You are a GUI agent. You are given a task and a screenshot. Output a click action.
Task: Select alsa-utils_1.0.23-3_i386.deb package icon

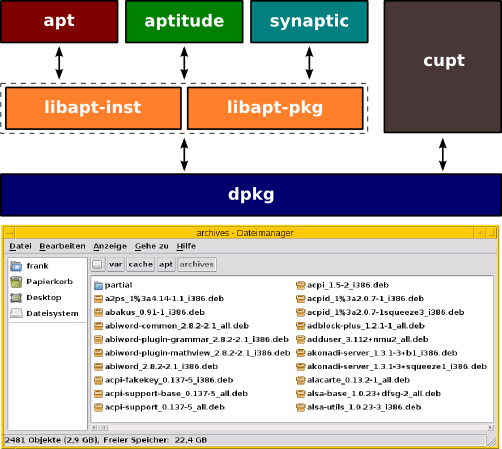tap(301, 407)
